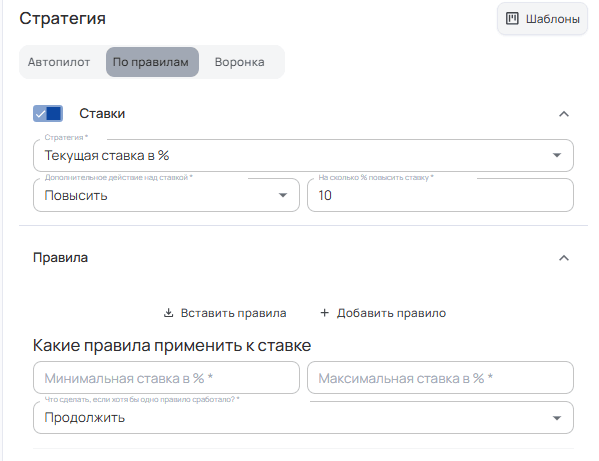Open the Повысить action dropdown
The image size is (599, 461).
(x=167, y=195)
